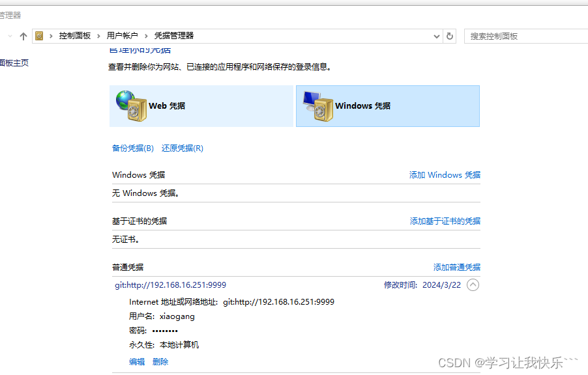Go to 用户帐户 breadcrumb

coord(122,36)
